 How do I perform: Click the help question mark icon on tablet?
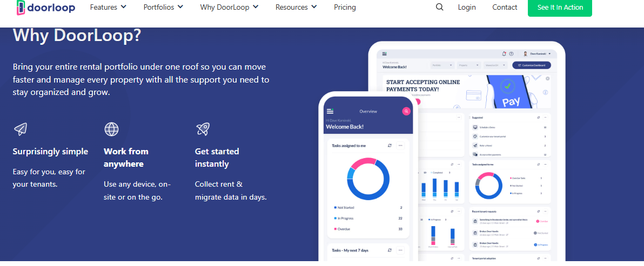click(x=511, y=54)
